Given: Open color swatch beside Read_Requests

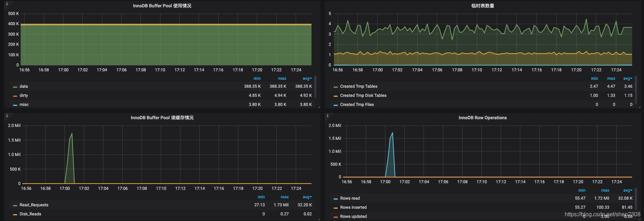Looking at the screenshot, I should coord(15,205).
